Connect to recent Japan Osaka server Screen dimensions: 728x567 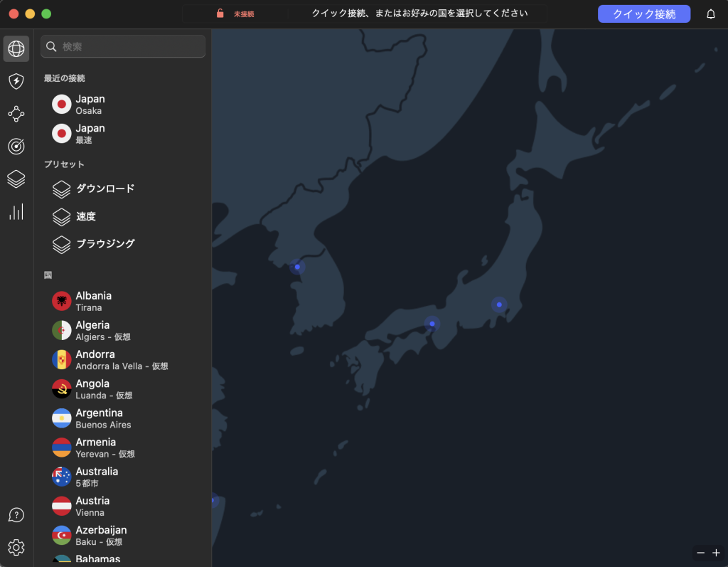click(89, 104)
